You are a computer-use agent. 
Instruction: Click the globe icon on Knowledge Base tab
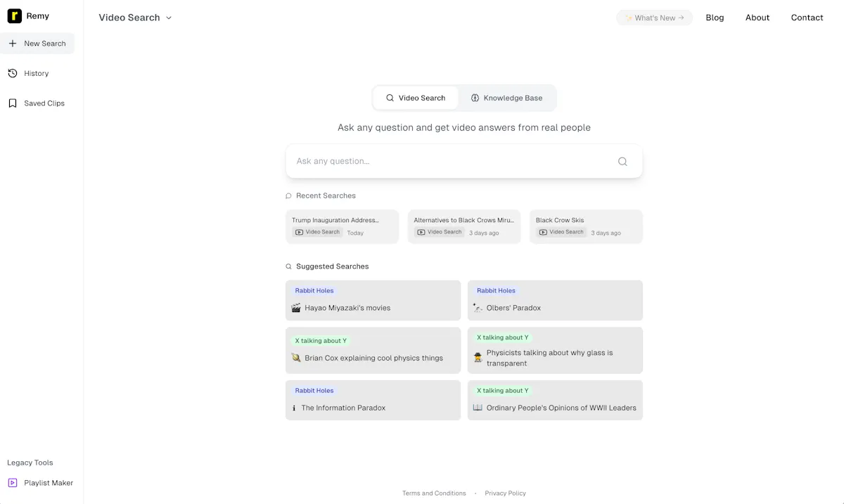click(475, 98)
